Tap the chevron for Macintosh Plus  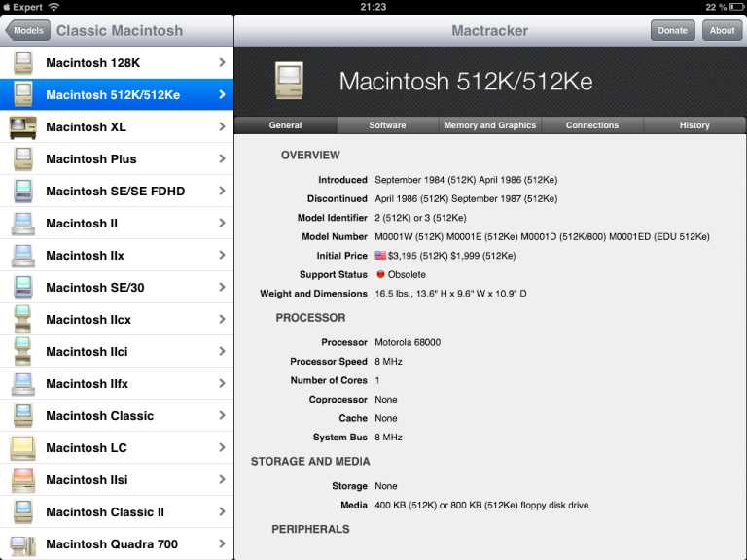(x=222, y=159)
